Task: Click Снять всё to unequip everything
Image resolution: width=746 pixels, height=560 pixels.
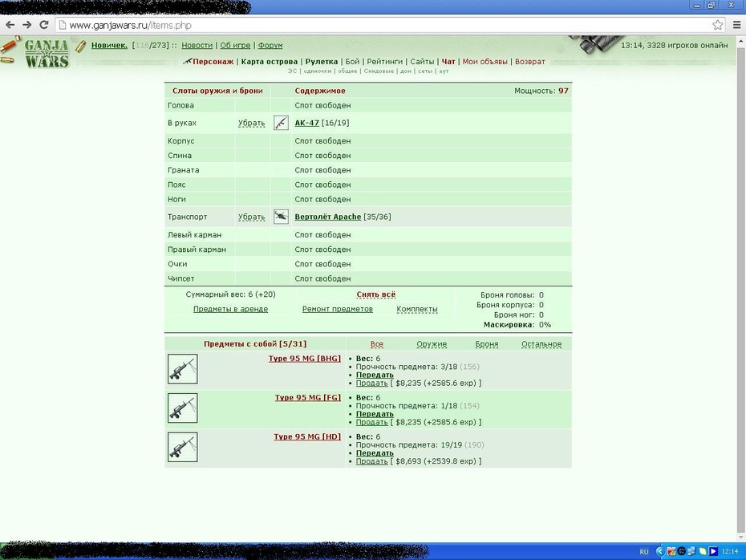Action: 376,294
